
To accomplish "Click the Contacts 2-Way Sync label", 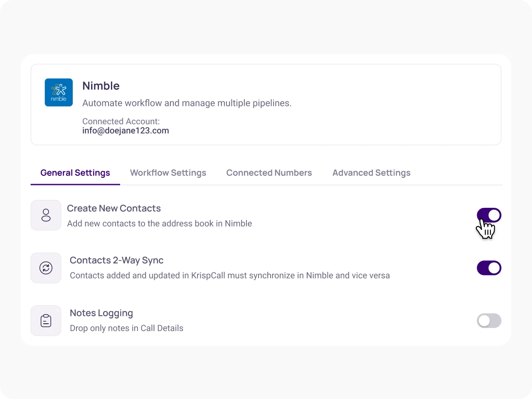I will [117, 260].
